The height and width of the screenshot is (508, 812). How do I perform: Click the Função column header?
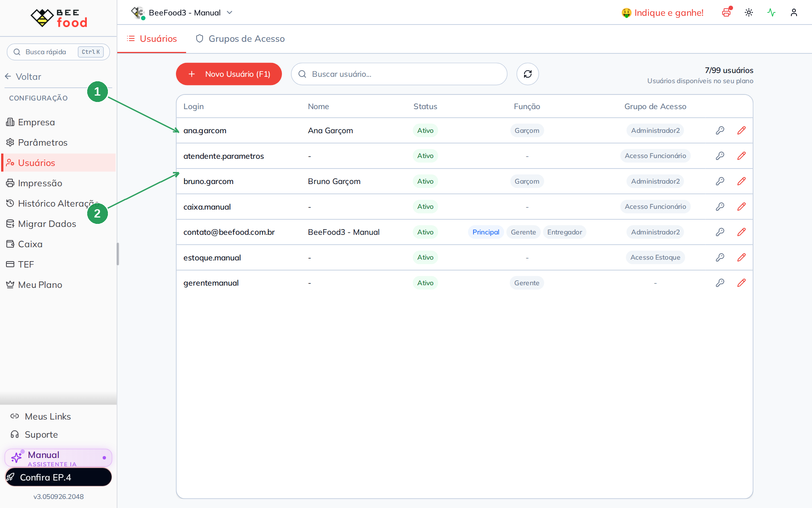point(527,106)
